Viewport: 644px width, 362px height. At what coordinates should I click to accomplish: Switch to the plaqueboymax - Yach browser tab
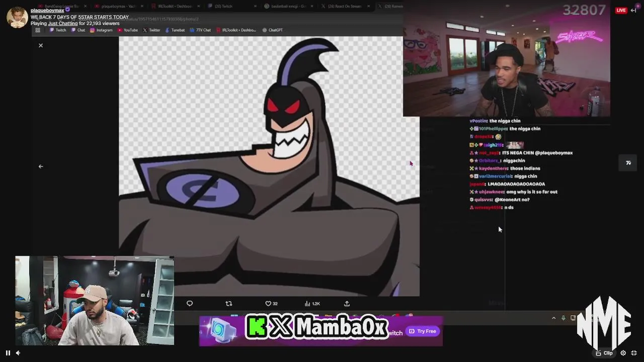[118, 7]
